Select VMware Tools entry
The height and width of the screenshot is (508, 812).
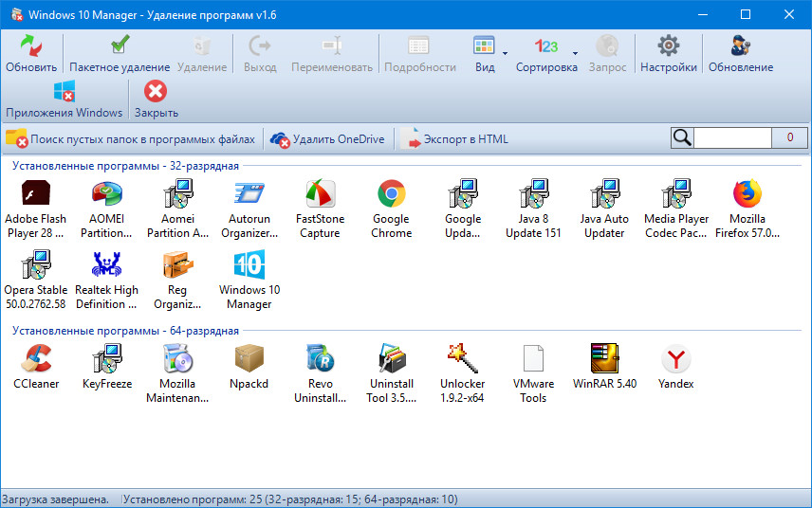click(x=533, y=373)
